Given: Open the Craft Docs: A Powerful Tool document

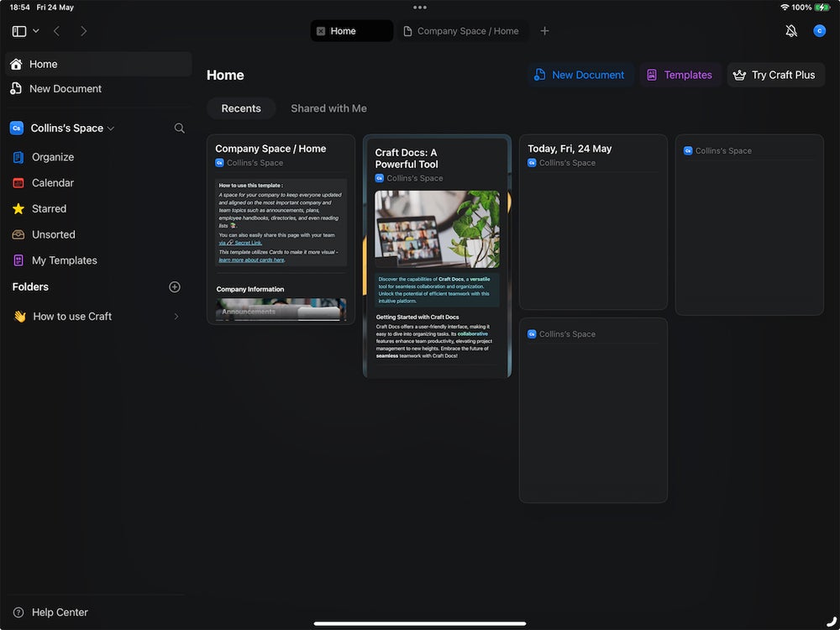Looking at the screenshot, I should point(437,252).
